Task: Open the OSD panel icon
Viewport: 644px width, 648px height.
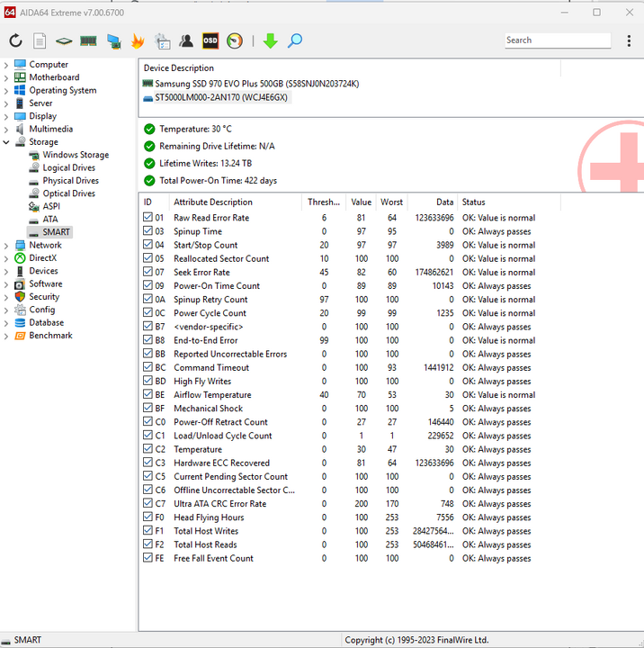Action: click(210, 40)
